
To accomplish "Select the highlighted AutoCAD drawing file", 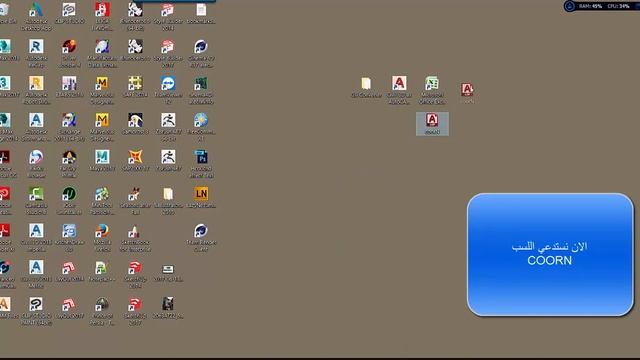I will (432, 124).
